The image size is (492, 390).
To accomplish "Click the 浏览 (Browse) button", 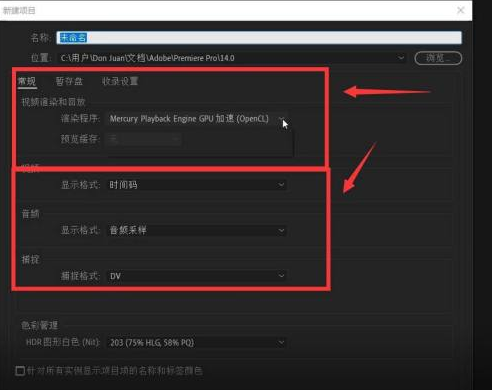I will tap(438, 58).
